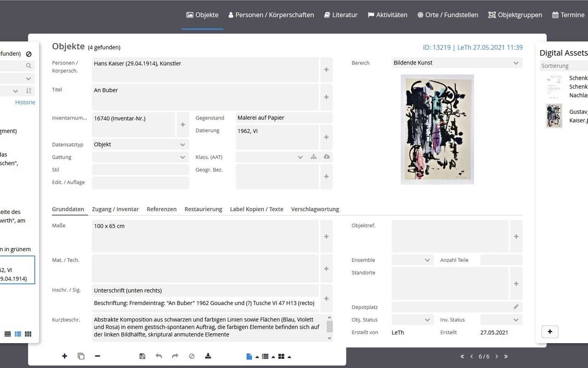Delete record using the minus icon
588x368 pixels.
coord(97,356)
